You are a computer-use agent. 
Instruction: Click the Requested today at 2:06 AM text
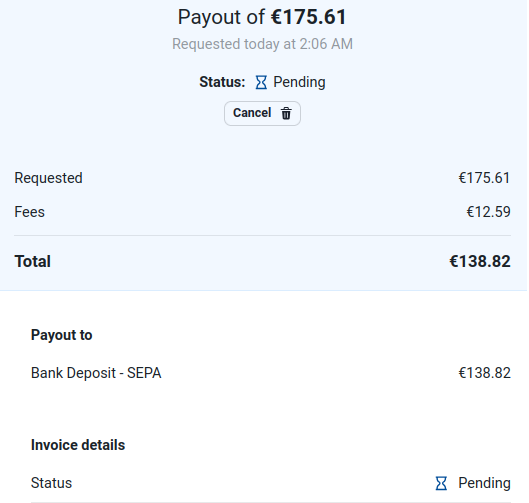point(262,44)
